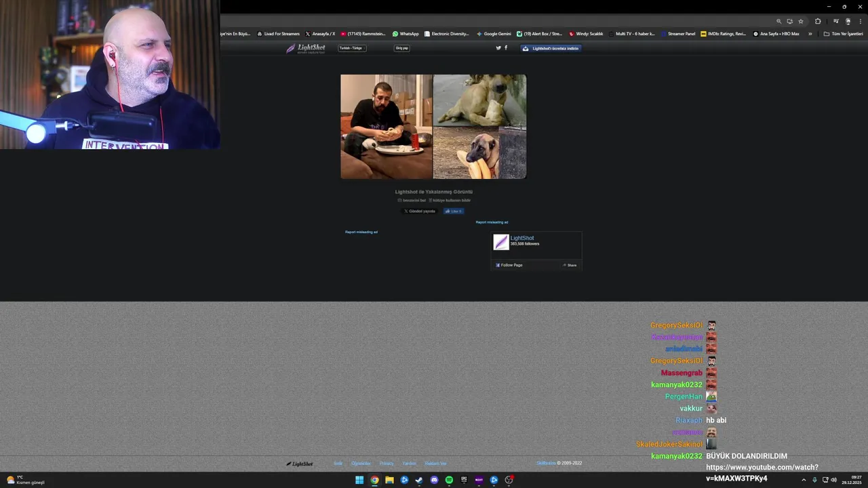Click LightShot feather avatar in Facebook widget
The width and height of the screenshot is (868, 488).
[x=501, y=242]
